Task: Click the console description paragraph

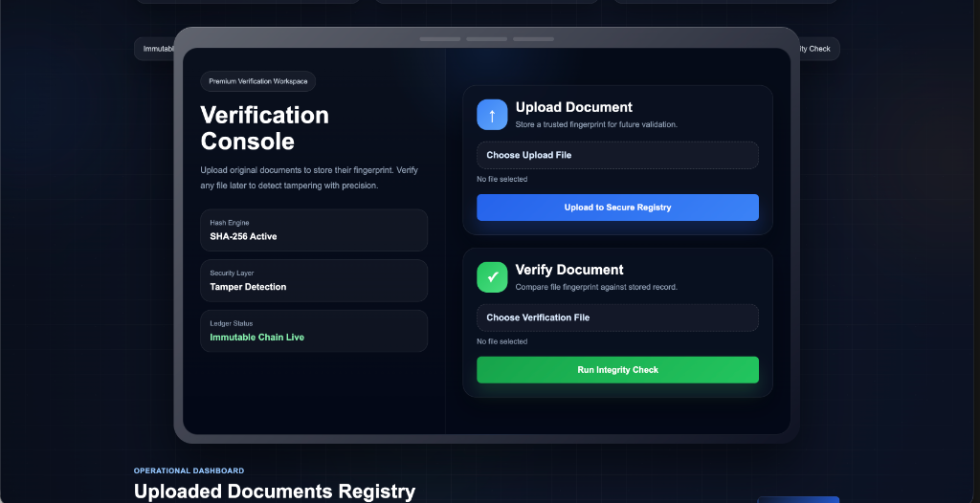Action: [309, 178]
